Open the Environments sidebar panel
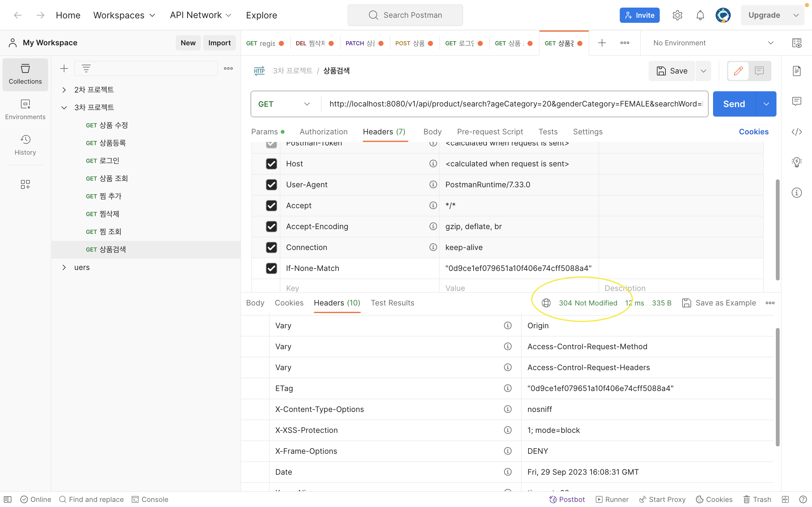The width and height of the screenshot is (812, 507). 25,109
